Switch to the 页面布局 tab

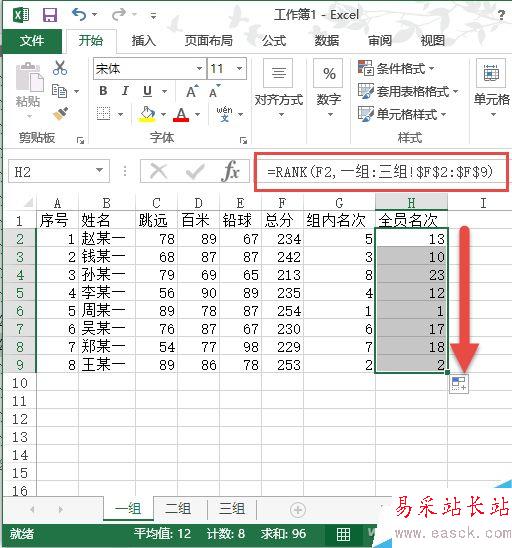coord(209,41)
